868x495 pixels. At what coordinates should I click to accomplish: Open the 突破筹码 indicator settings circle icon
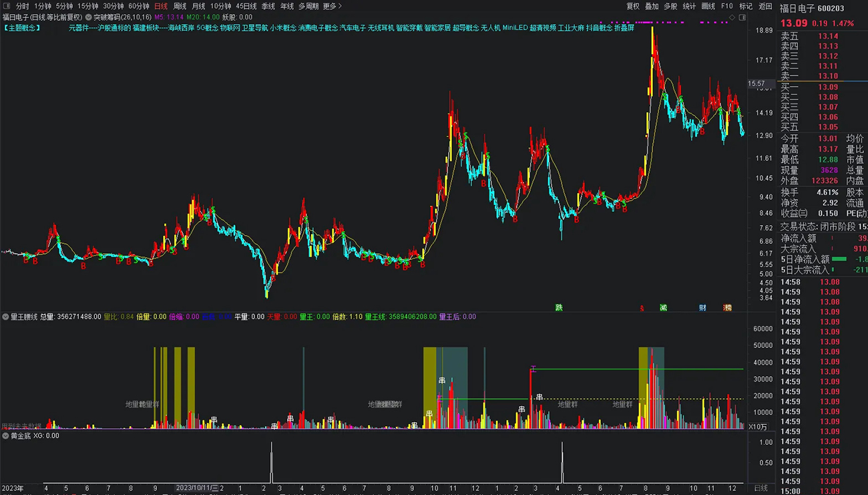click(x=88, y=17)
